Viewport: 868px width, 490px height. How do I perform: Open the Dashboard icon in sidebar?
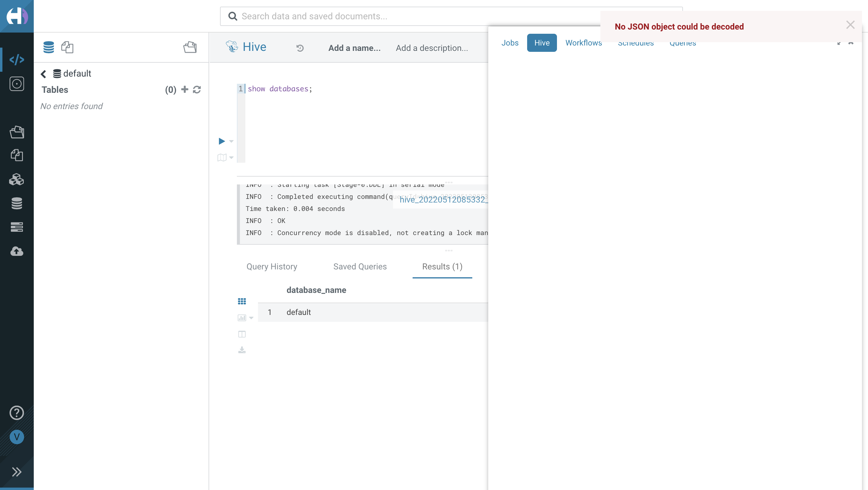(17, 83)
